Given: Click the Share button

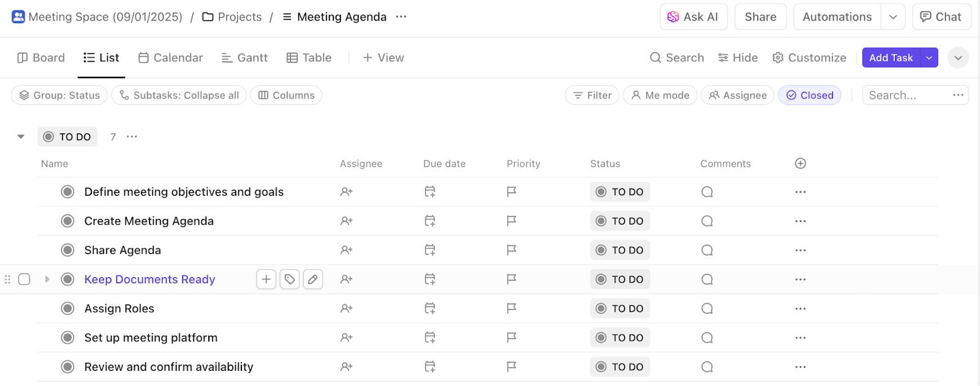Looking at the screenshot, I should (x=759, y=17).
